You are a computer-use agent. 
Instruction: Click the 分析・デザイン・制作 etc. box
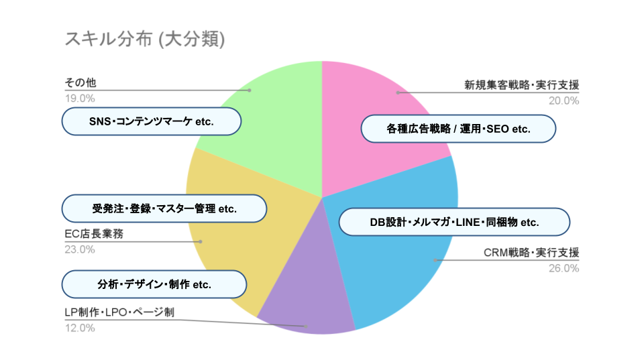point(154,284)
